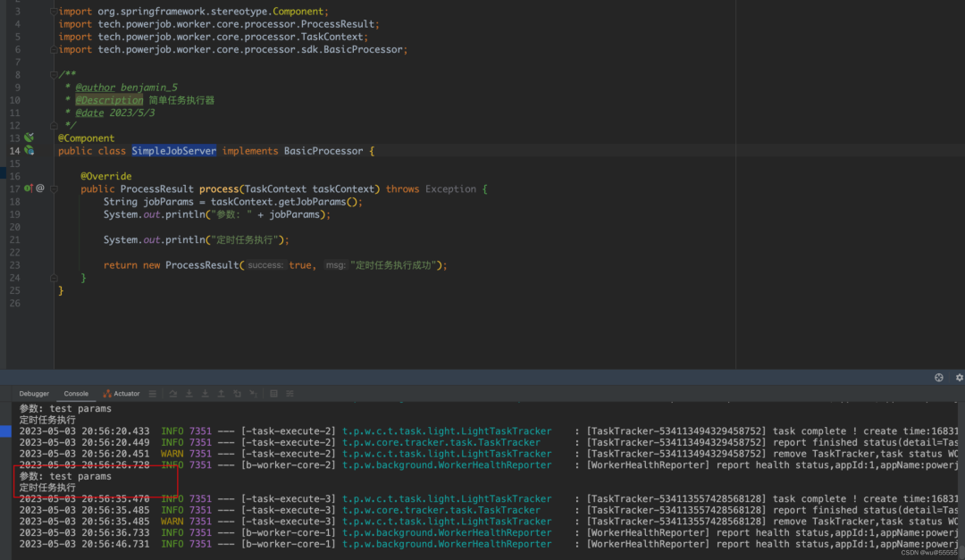Click the LightTaskTracker class link at 20:56:20.433
This screenshot has width=965, height=560.
pyautogui.click(x=447, y=431)
